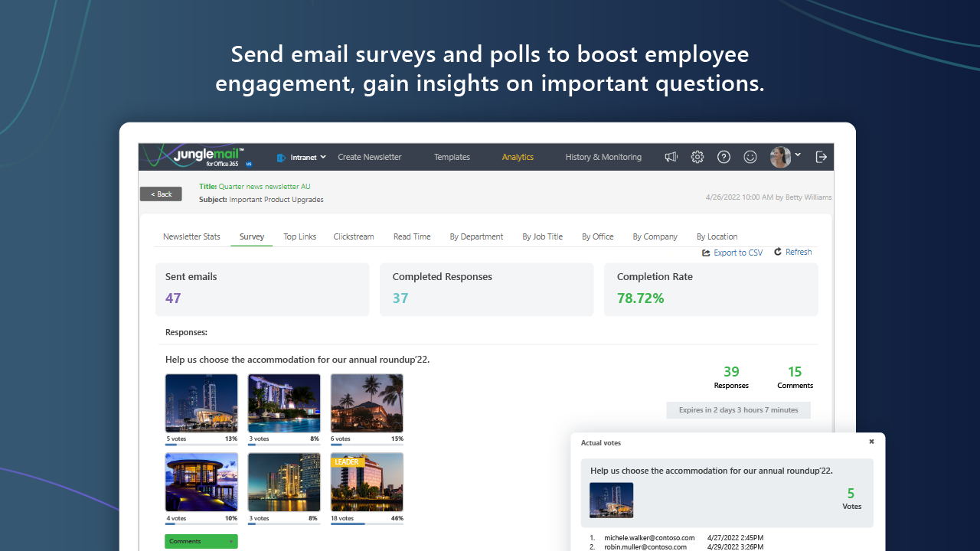980x551 pixels.
Task: Close the Actual votes popup
Action: pos(871,442)
